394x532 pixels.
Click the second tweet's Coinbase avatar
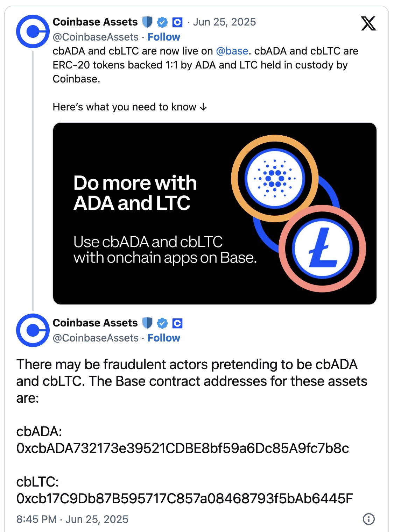coord(33,330)
